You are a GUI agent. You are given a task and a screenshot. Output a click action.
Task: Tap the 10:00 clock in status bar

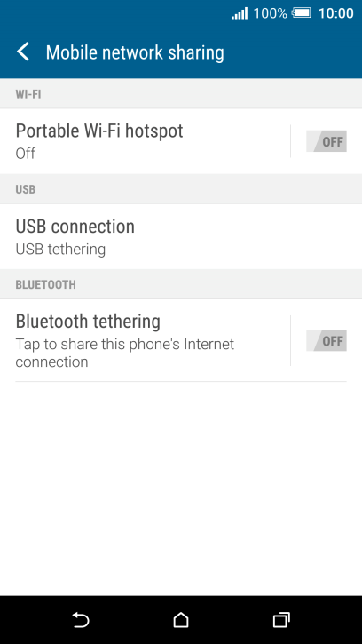[x=335, y=13]
